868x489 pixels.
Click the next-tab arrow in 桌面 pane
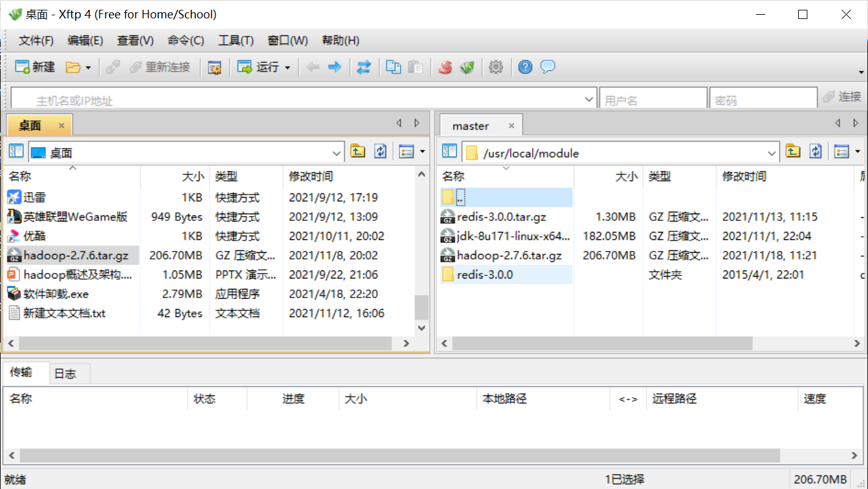[417, 123]
